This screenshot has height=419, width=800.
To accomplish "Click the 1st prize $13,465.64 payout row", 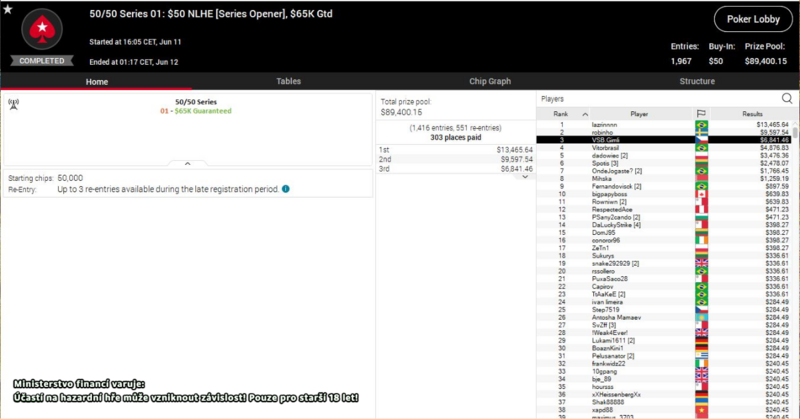I will (456, 150).
